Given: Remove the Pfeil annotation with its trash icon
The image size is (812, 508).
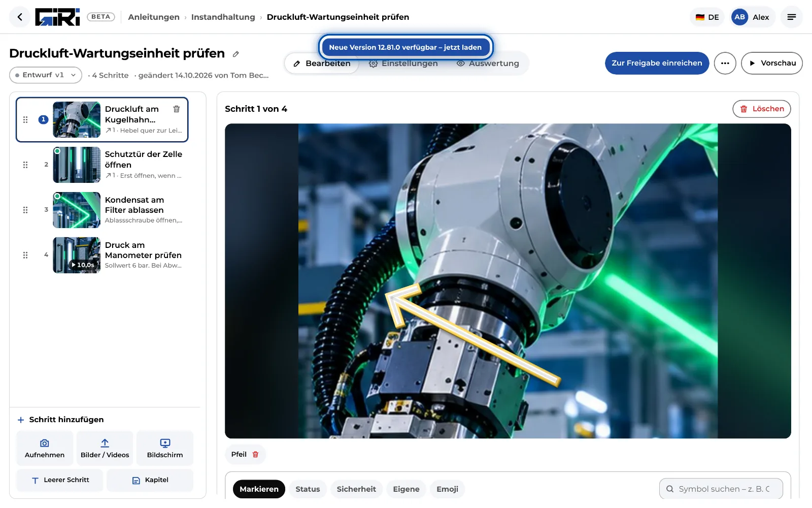Looking at the screenshot, I should (255, 455).
